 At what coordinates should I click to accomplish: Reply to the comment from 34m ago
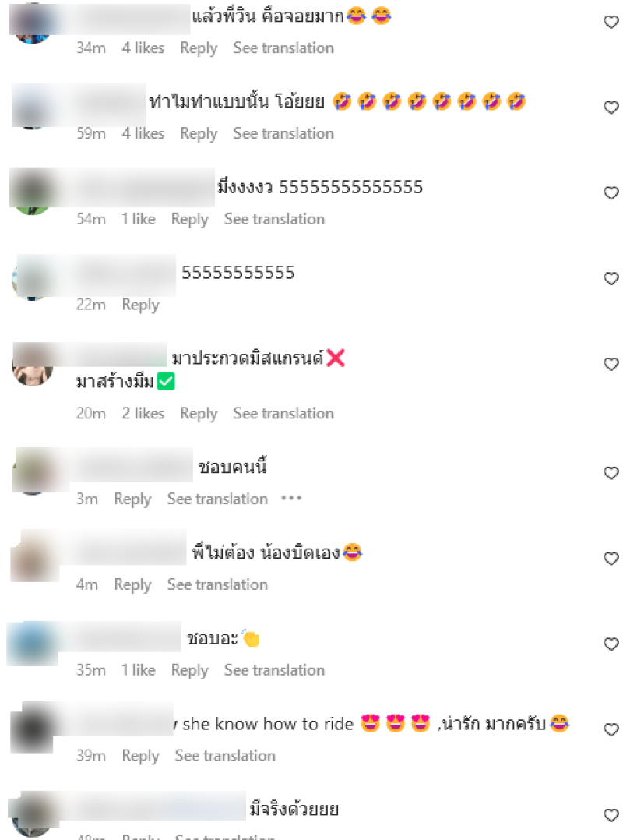pos(199,48)
